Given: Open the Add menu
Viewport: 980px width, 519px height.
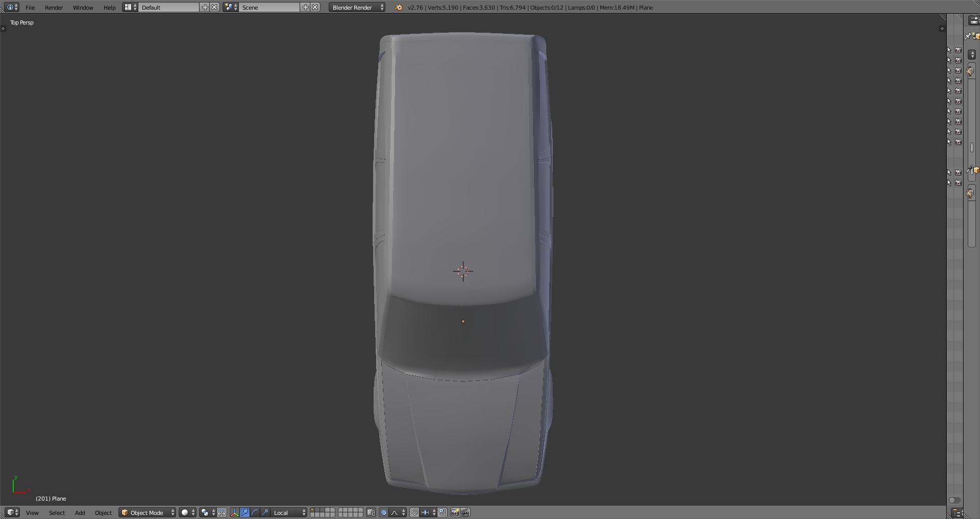Looking at the screenshot, I should (80, 512).
